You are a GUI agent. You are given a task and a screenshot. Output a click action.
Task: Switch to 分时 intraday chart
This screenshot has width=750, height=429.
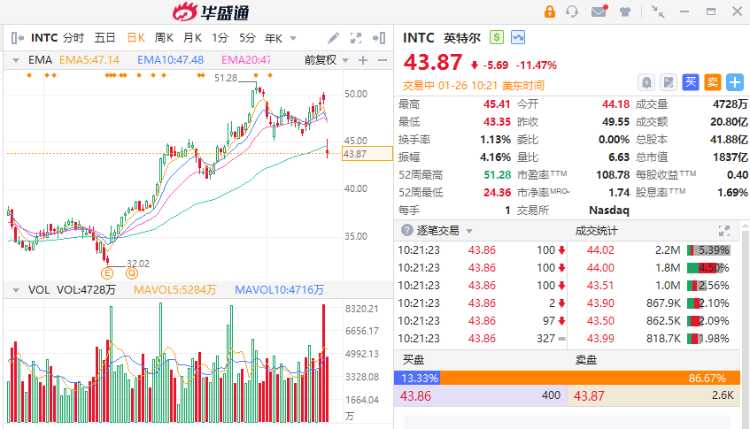[73, 38]
